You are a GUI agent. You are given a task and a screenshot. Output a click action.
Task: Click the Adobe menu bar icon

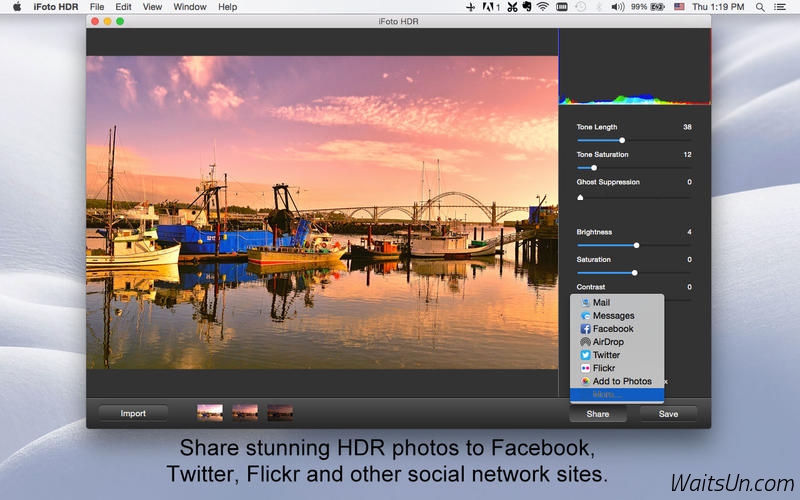pos(491,7)
